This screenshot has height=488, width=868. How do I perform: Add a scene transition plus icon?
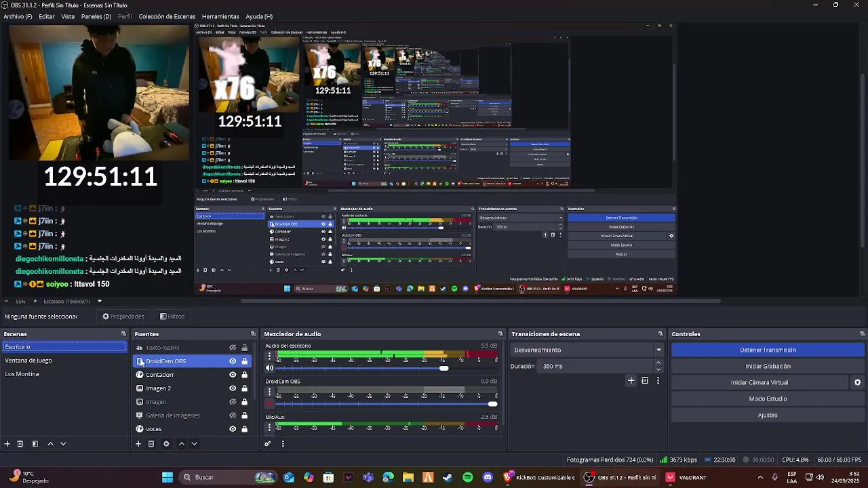click(x=631, y=381)
